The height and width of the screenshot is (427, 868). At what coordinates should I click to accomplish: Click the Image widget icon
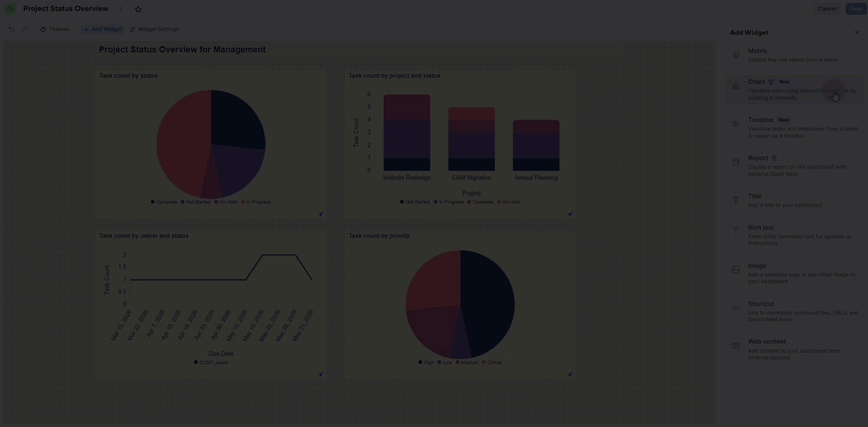click(x=736, y=270)
